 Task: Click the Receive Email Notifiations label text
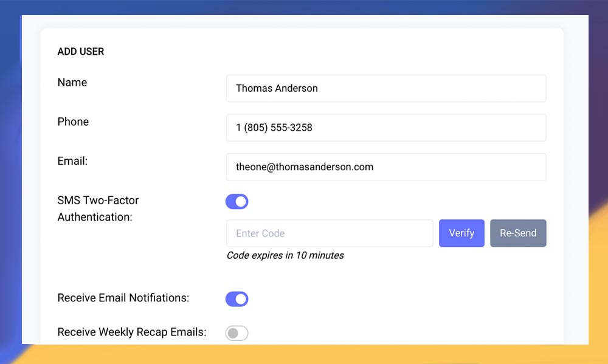(123, 298)
